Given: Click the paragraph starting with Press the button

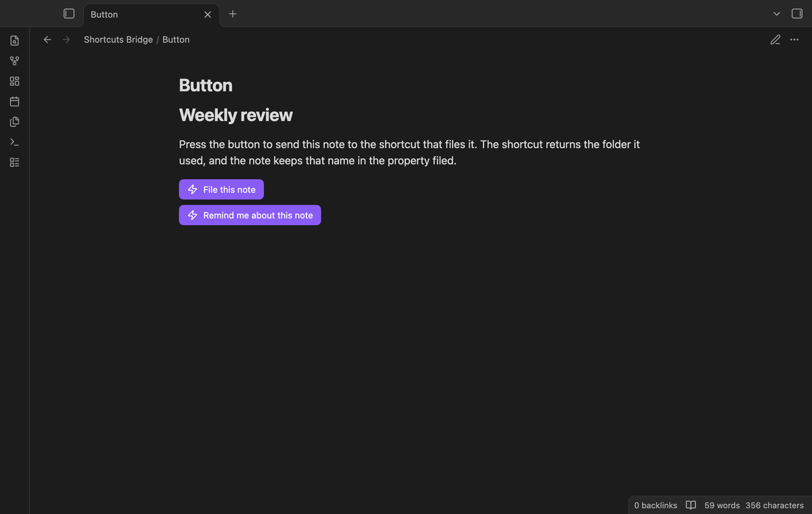Looking at the screenshot, I should tap(409, 153).
